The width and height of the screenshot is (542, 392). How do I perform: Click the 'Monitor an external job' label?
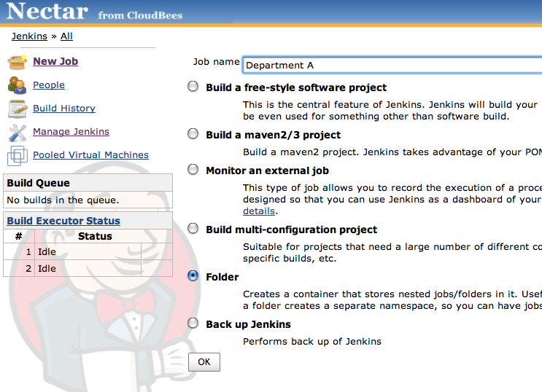coord(268,170)
